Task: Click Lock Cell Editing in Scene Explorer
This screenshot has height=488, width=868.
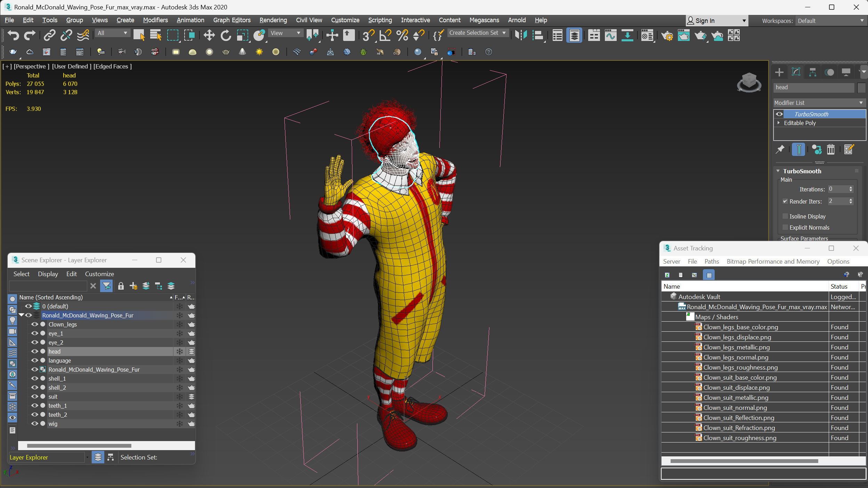Action: 121,286
